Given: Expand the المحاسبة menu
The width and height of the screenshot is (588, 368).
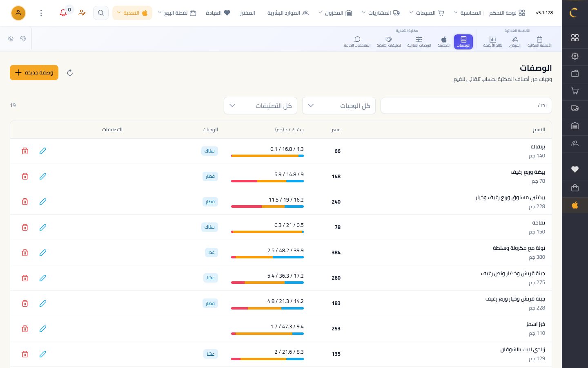Looking at the screenshot, I should pos(468,13).
